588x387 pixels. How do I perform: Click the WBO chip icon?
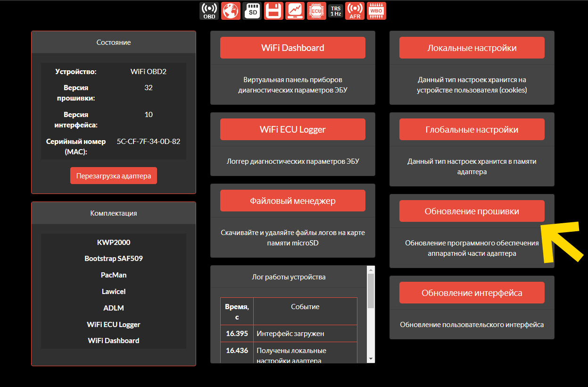click(377, 11)
